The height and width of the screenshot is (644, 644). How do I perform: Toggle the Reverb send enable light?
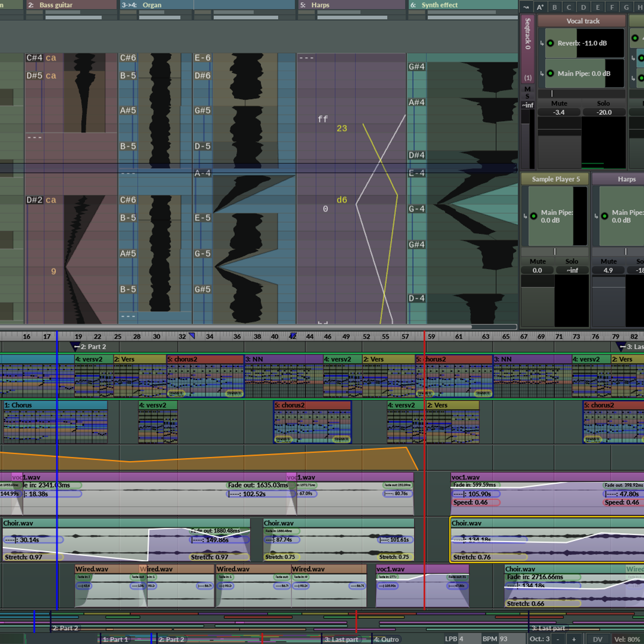pyautogui.click(x=550, y=43)
